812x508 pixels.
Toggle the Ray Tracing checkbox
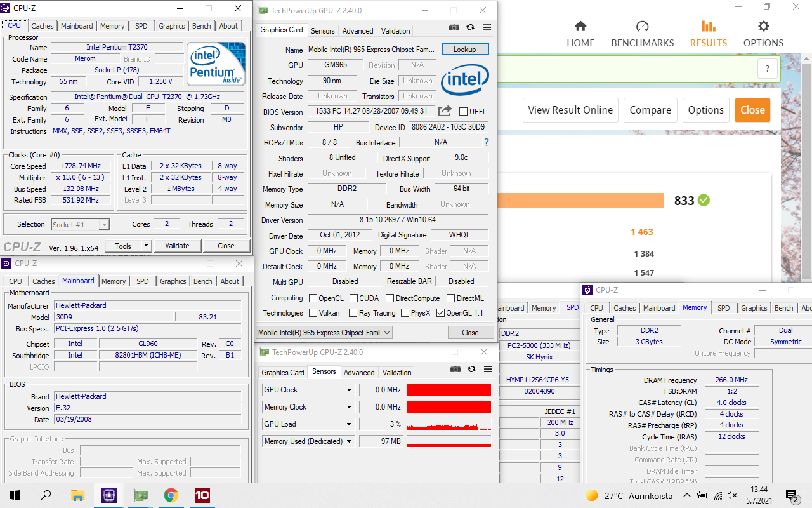click(353, 313)
